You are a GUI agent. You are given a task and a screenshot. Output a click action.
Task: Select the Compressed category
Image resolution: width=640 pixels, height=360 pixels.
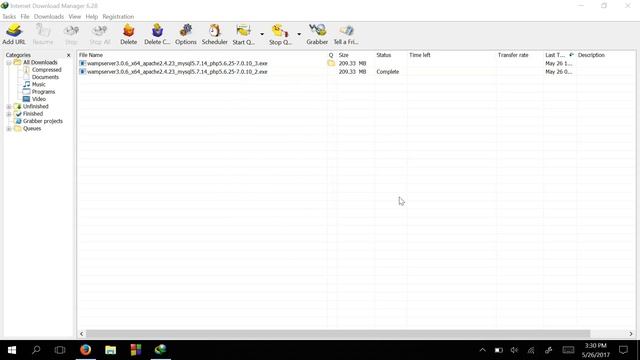pos(47,70)
